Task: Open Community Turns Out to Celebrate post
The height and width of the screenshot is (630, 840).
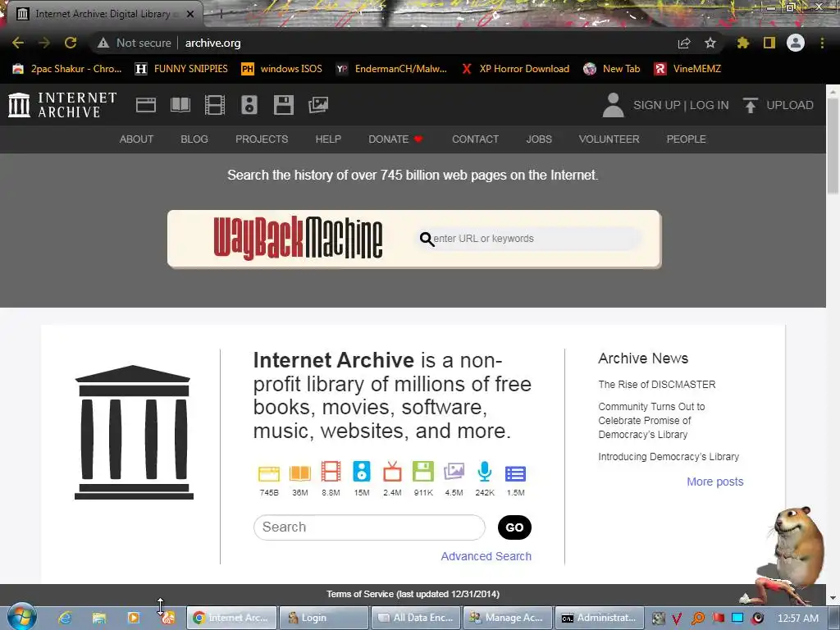Action: [651, 421]
